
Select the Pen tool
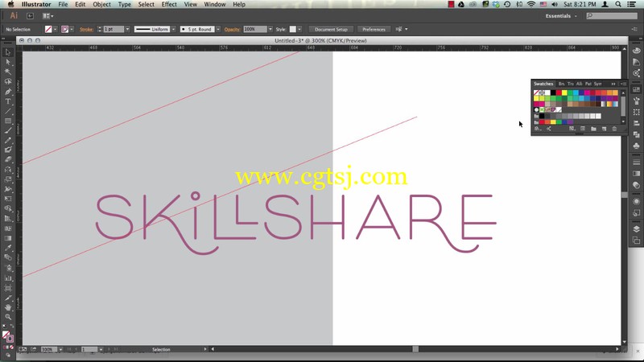point(8,92)
